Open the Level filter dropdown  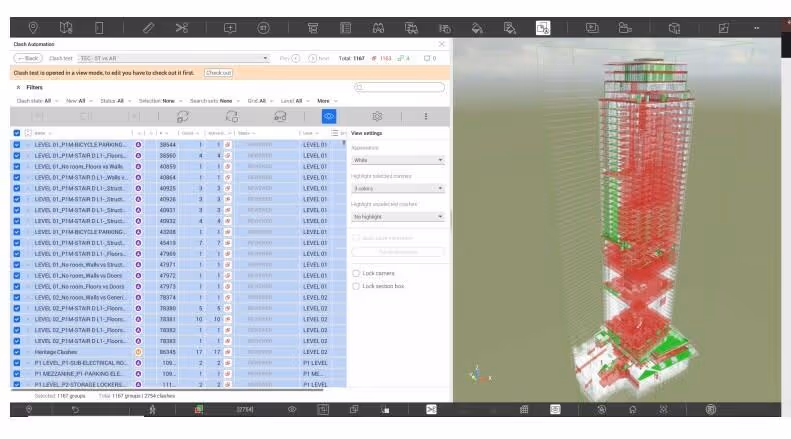tap(295, 101)
